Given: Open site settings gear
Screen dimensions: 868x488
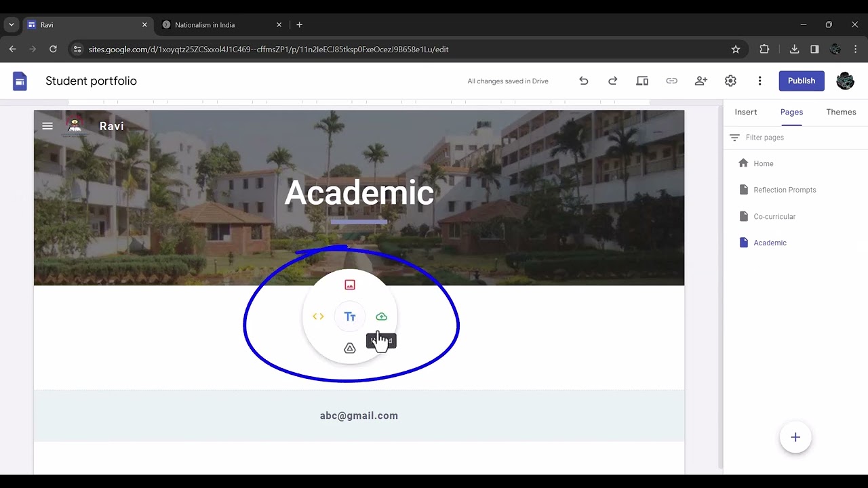Looking at the screenshot, I should [x=730, y=81].
